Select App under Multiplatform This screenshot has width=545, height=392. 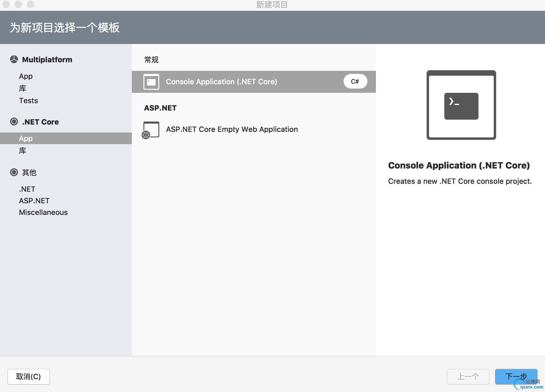tap(26, 76)
